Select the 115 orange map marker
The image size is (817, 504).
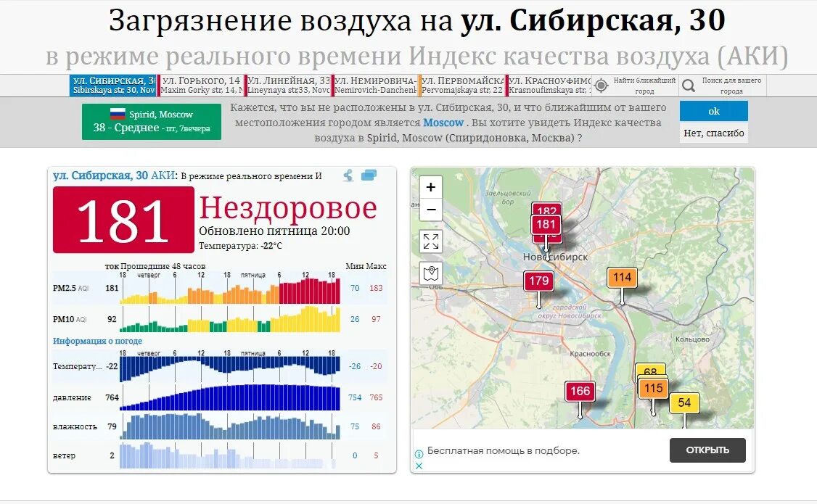[654, 389]
